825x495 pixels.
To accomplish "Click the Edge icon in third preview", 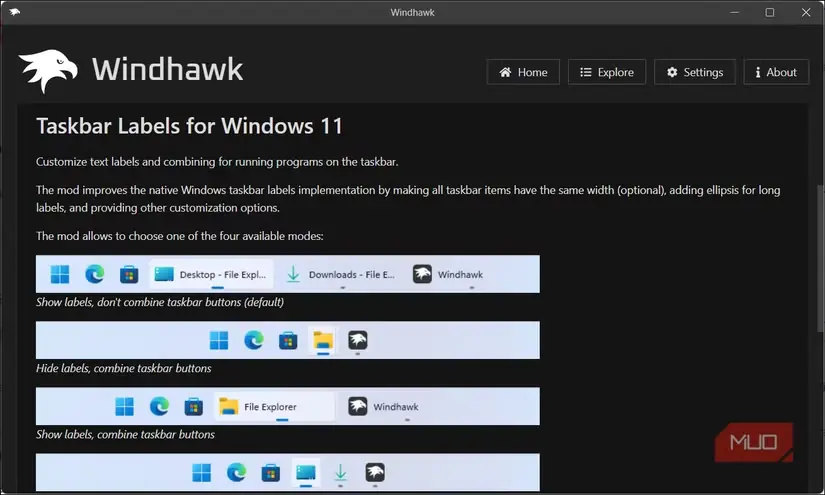I will pos(159,406).
